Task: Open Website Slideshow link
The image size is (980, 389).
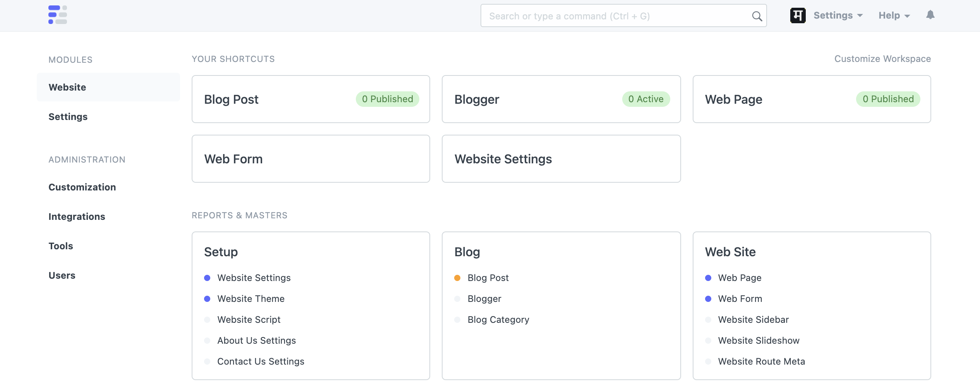Action: (759, 341)
